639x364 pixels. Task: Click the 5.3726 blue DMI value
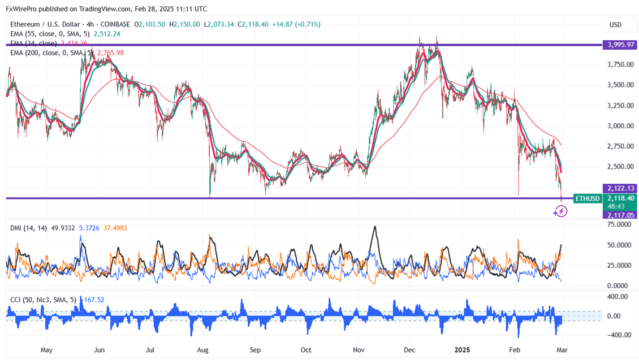89,228
